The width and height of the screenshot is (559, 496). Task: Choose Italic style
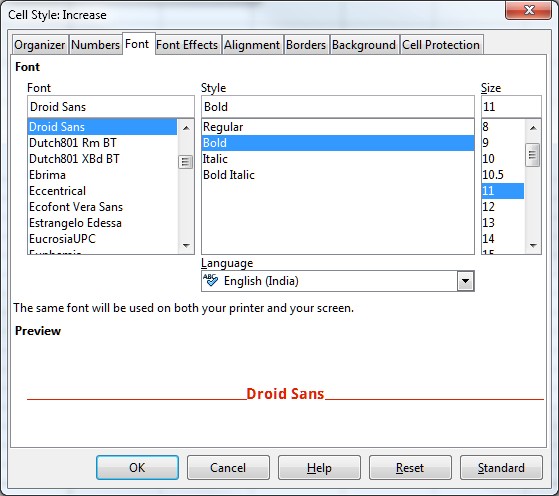coord(338,159)
